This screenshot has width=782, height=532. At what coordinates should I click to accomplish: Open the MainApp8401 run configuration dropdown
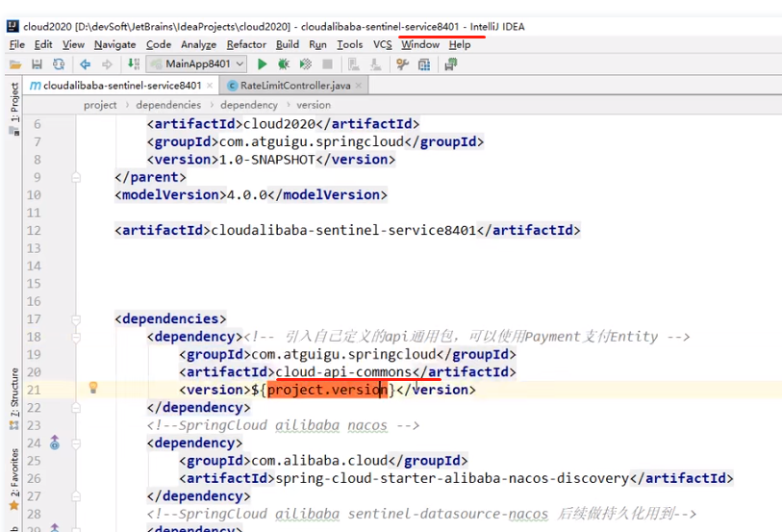[196, 63]
